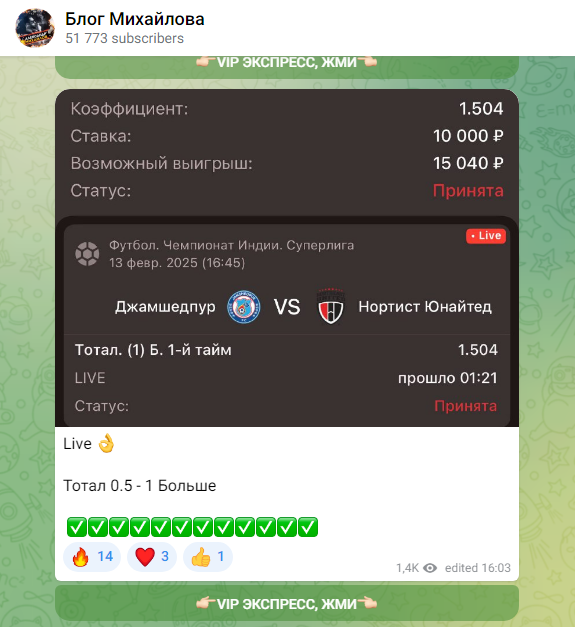Click the Нортист Юнайтед team crest
Viewport: 575px width, 627px height.
tap(331, 306)
